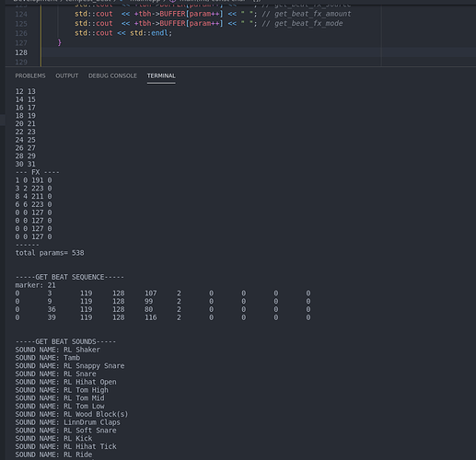Click the get_beat_fx_amount comment text
The height and width of the screenshot is (460, 476).
click(313, 14)
